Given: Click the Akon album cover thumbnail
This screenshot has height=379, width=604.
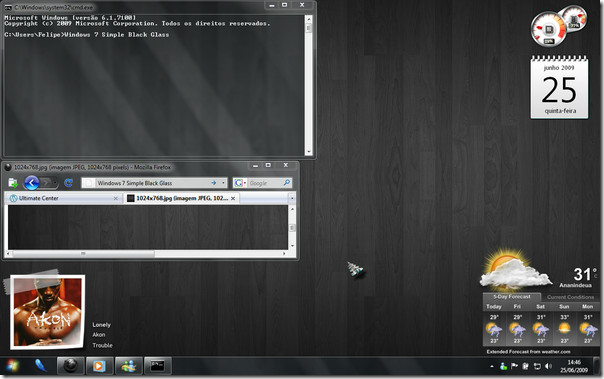Looking at the screenshot, I should (47, 312).
